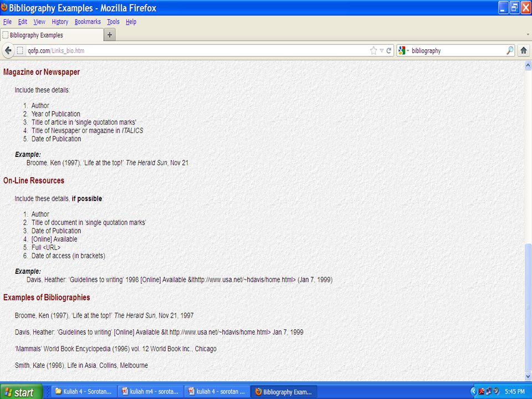The width and height of the screenshot is (532, 399).
Task: Open the File menu
Action: [7, 22]
